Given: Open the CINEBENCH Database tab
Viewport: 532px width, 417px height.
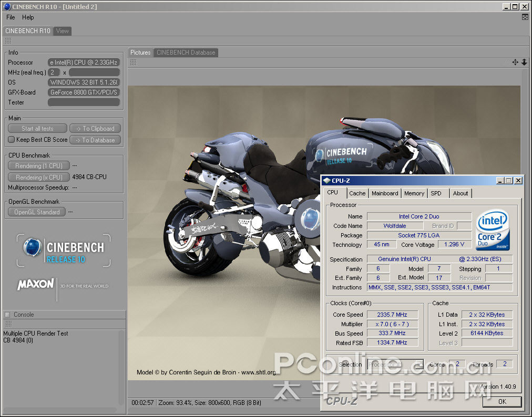Looking at the screenshot, I should (x=186, y=53).
